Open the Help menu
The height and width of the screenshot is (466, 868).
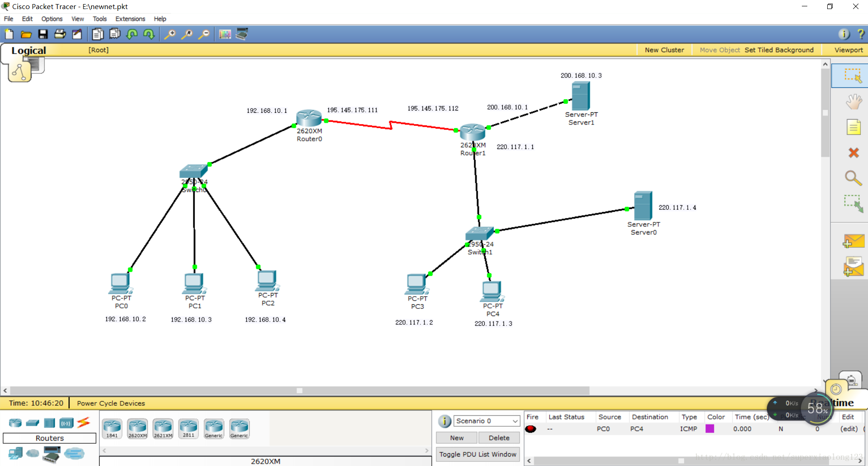(160, 19)
